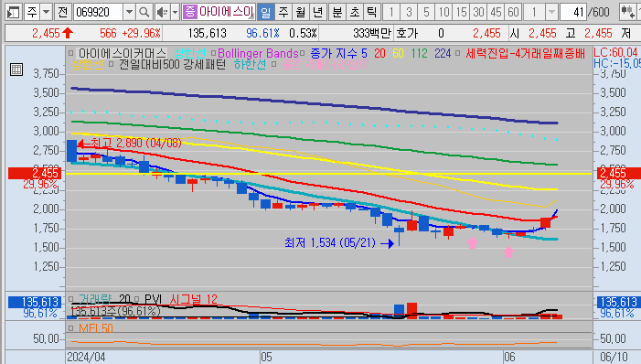
Task: Toggle the side panel layout icon
Action: coord(14,12)
